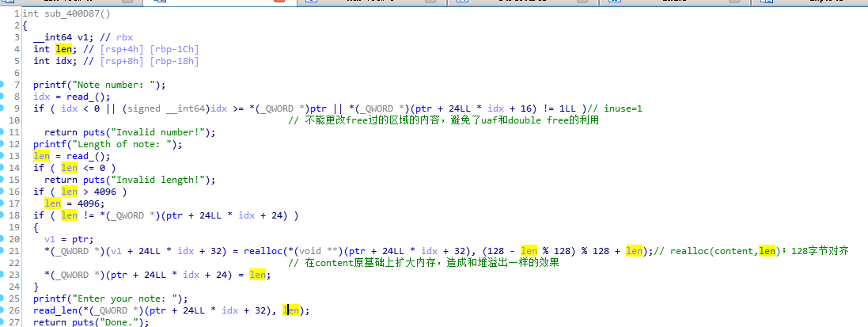868x327 pixels.
Task: Toggle breakpoint dot beside line 7
Action: pyautogui.click(x=4, y=84)
